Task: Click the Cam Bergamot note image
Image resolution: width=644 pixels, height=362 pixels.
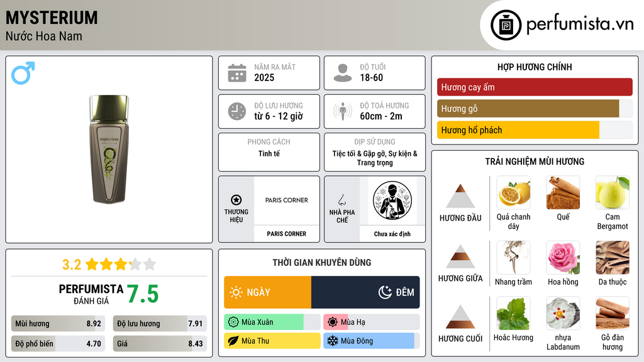Action: coord(613,193)
